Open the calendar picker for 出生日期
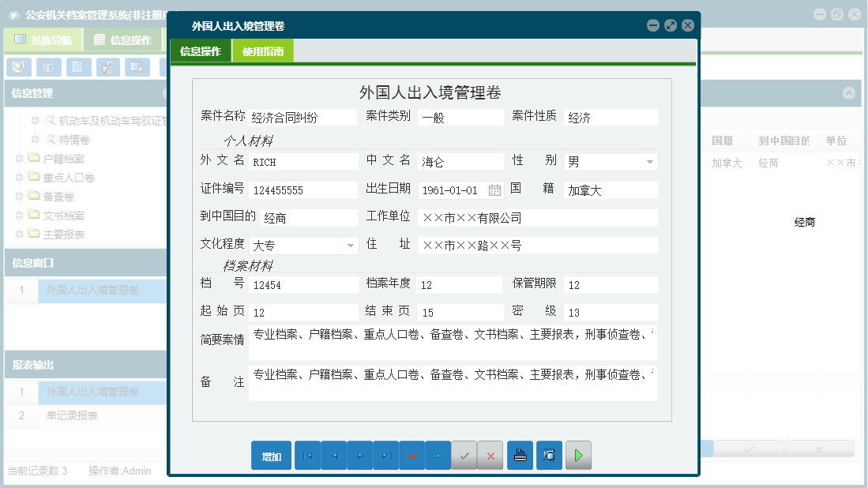 tap(494, 190)
